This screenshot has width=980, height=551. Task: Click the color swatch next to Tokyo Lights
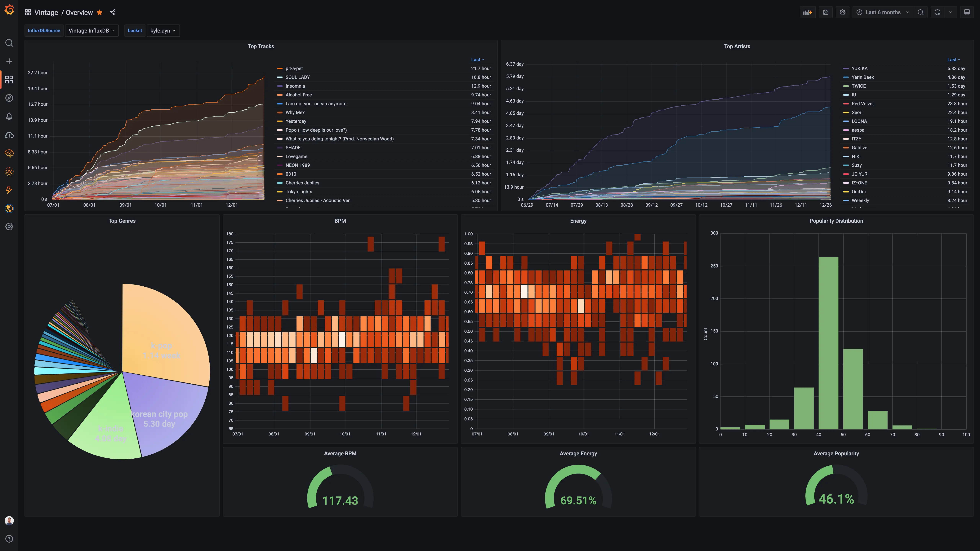pos(280,192)
